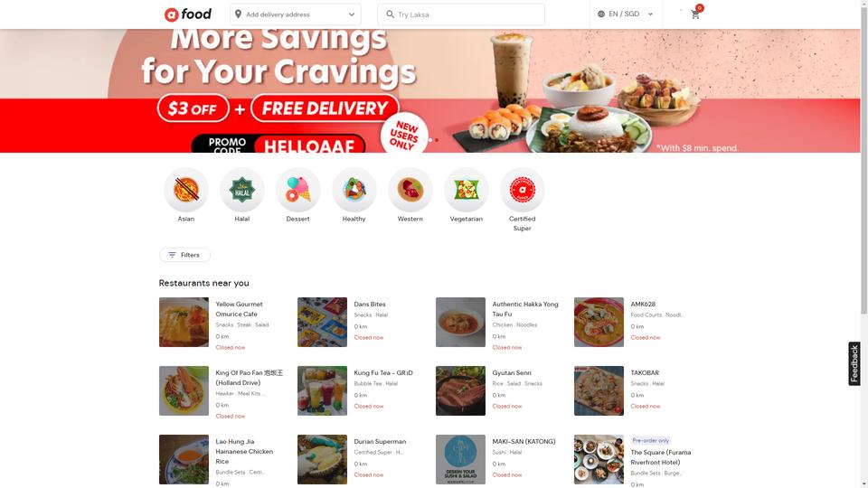868x488 pixels.
Task: Pick the Dessert category icon
Action: click(x=297, y=190)
